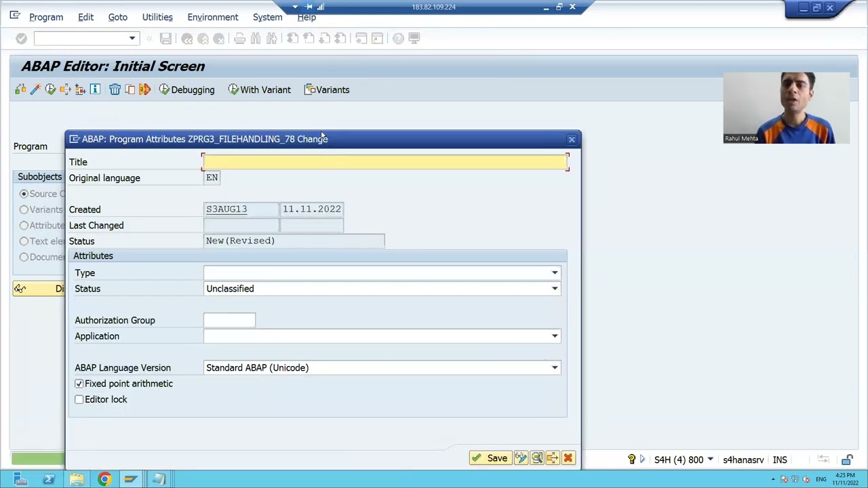
Task: Open the File Explorer taskbar icon
Action: [x=77, y=480]
